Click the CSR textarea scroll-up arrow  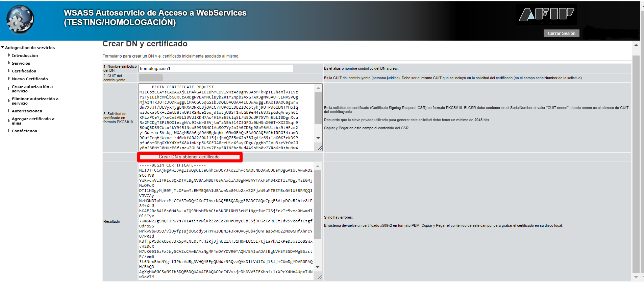coord(318,88)
